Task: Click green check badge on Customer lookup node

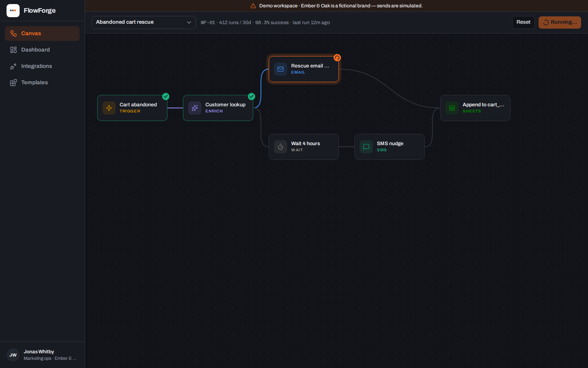Action: click(252, 96)
